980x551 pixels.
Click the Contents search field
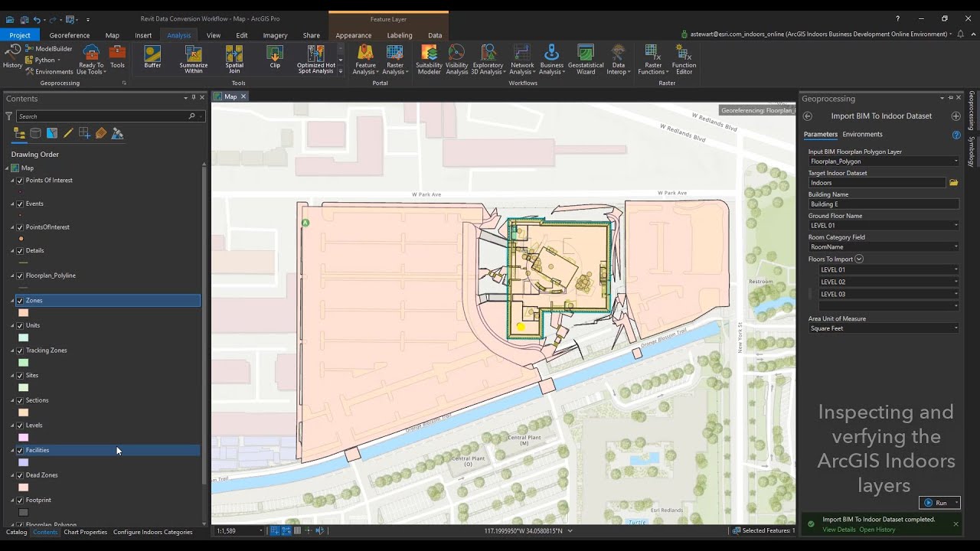pyautogui.click(x=102, y=116)
